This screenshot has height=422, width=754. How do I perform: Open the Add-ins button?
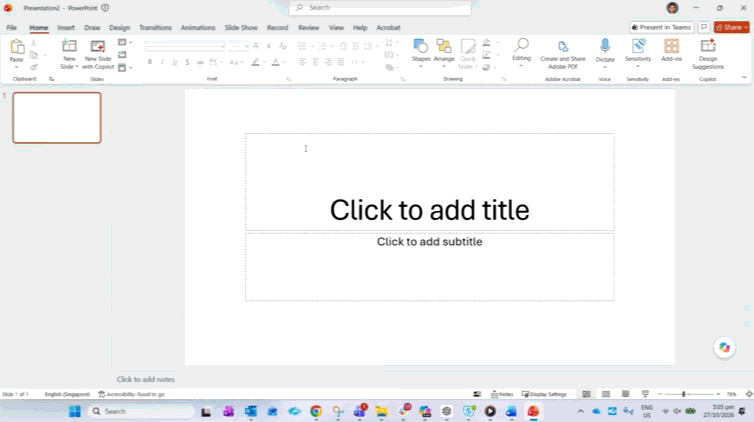tap(671, 50)
